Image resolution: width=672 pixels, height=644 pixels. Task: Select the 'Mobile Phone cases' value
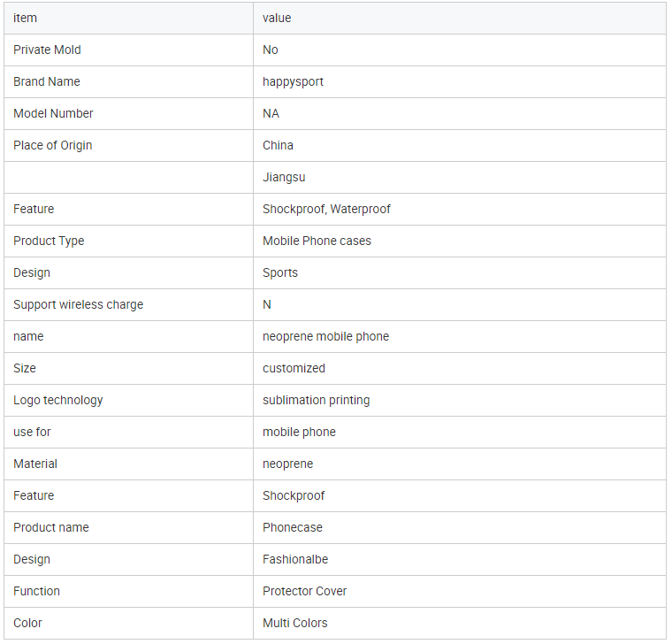tap(317, 241)
